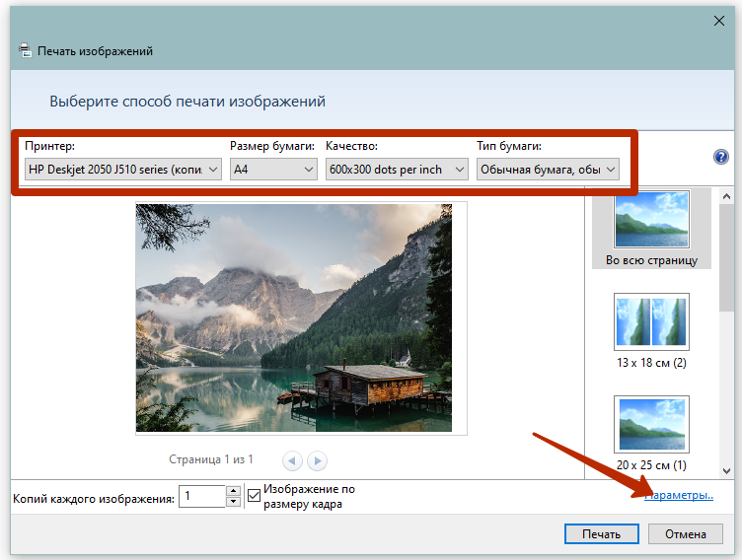742x560 pixels.
Task: Choose the 13 x 18 см (2) layout
Action: coord(650,329)
